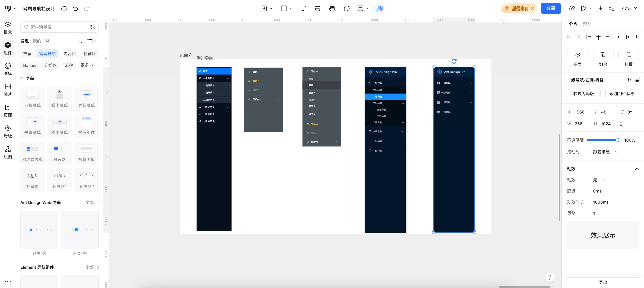Collapse the 动效 section chevron
Image resolution: width=644 pixels, height=288 pixels.
coord(637,169)
